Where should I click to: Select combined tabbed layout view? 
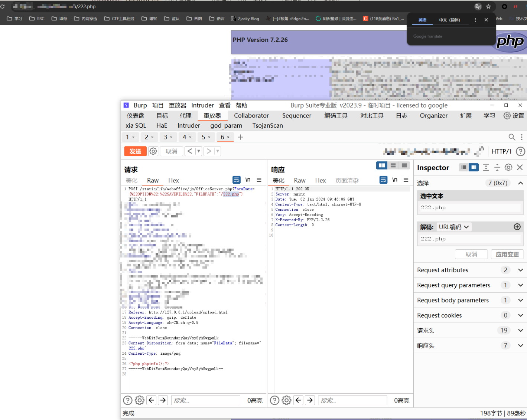point(404,165)
